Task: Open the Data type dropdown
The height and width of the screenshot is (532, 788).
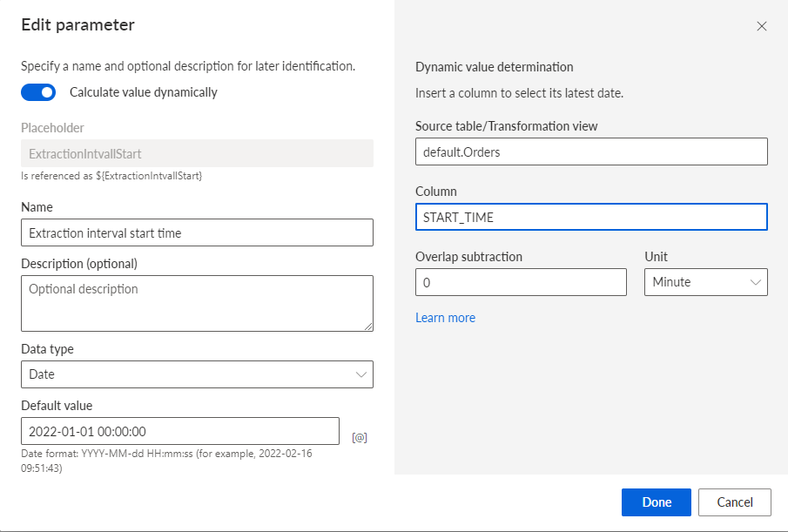Action: click(x=197, y=374)
